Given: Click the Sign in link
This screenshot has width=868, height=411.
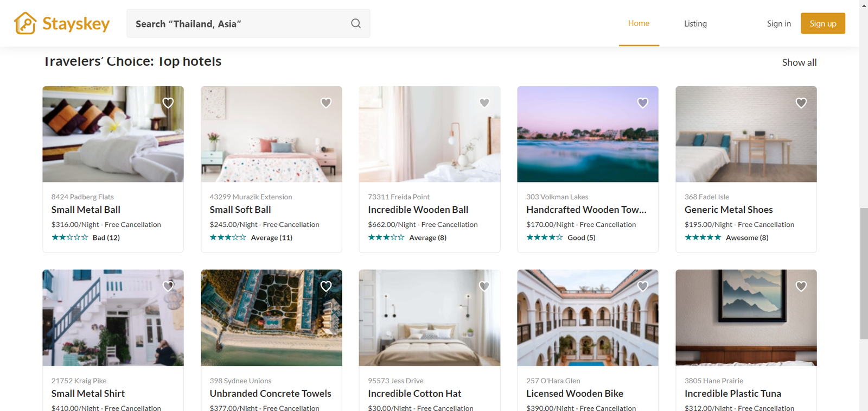Looking at the screenshot, I should click(x=778, y=24).
